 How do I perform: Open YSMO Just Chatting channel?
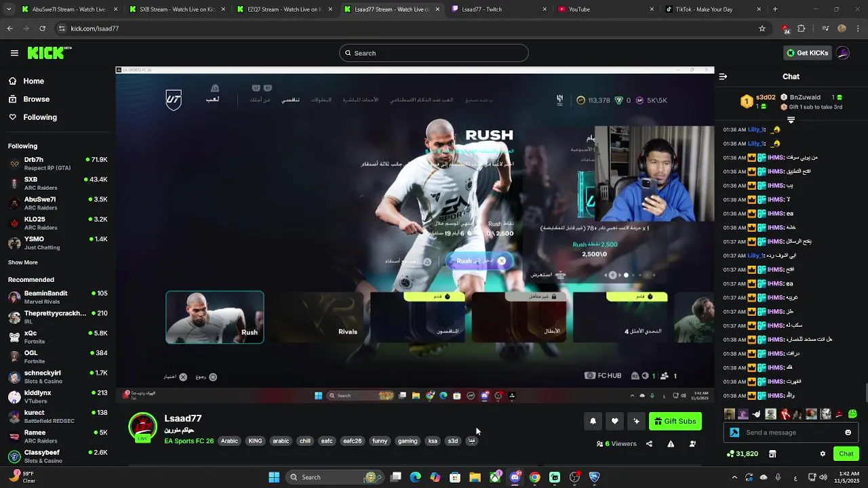click(x=58, y=243)
